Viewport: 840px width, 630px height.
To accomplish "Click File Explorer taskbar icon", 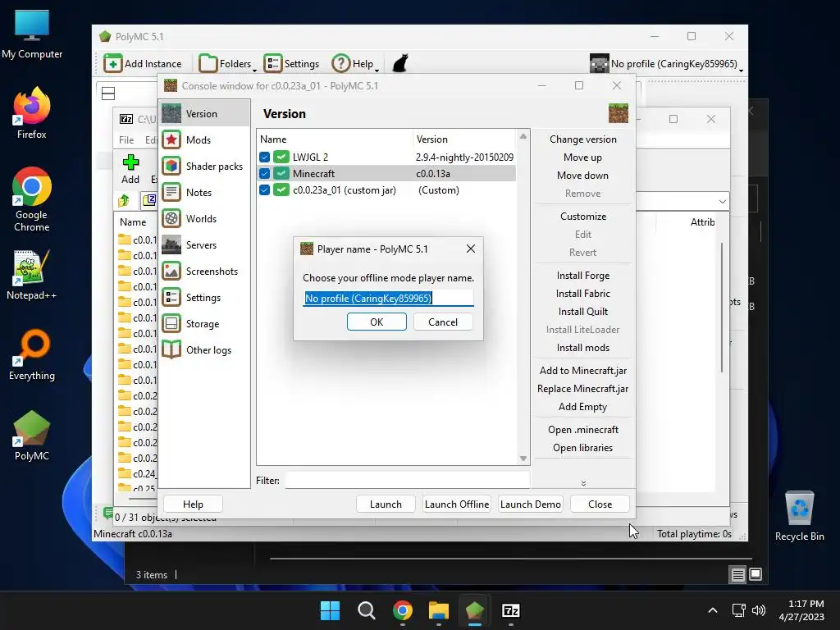I will (x=438, y=610).
